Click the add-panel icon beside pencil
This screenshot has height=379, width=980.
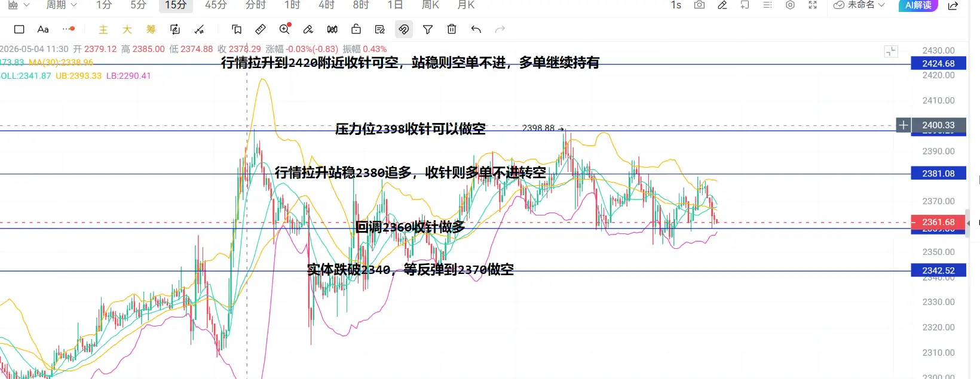click(x=745, y=5)
